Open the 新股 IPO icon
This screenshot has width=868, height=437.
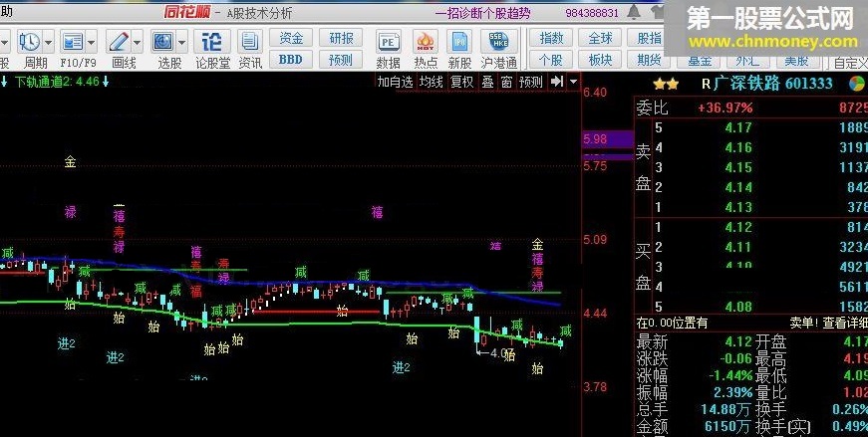coord(459,42)
